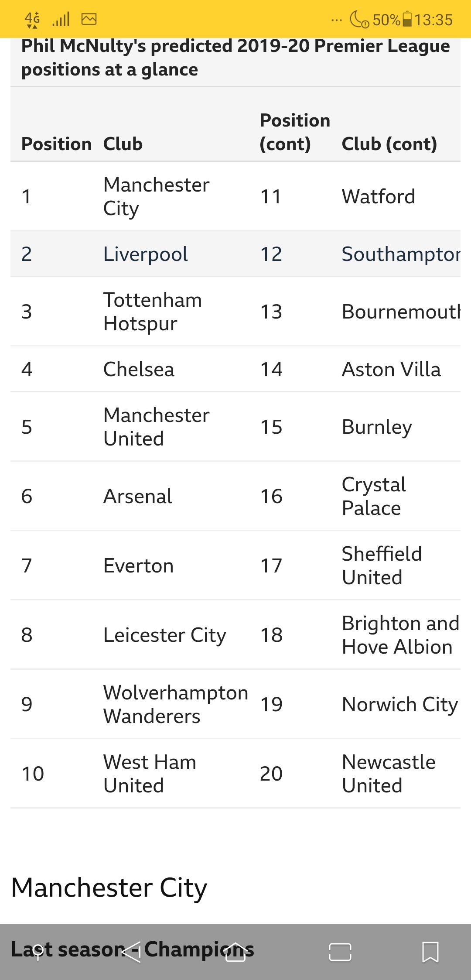Screen dimensions: 471x980
Task: Tap the Brighton and Hove Albion cell
Action: 400,635
